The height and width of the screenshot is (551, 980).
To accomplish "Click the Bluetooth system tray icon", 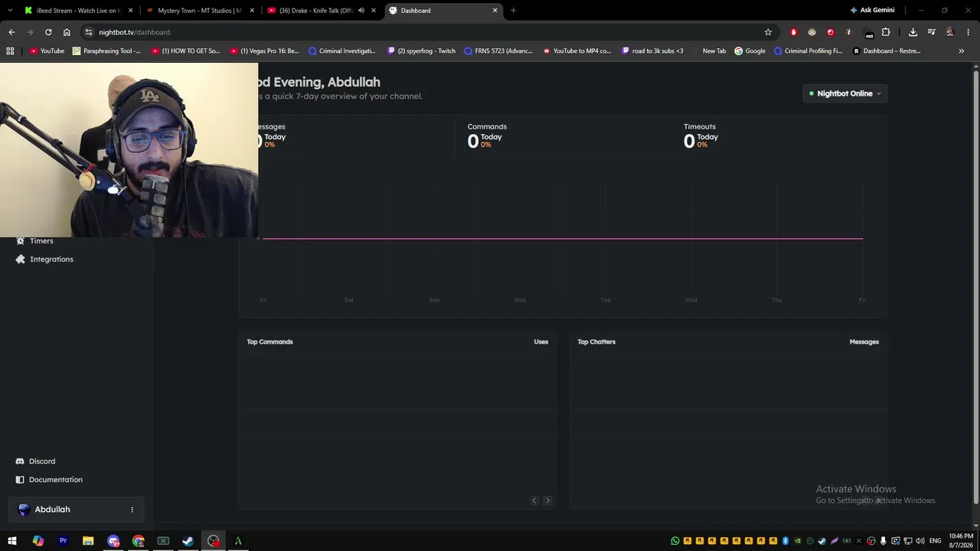I will [x=786, y=541].
